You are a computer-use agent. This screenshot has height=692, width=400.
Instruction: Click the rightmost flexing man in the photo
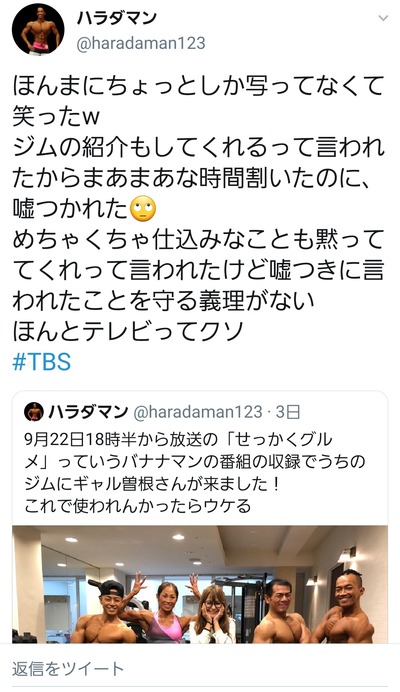tap(345, 607)
